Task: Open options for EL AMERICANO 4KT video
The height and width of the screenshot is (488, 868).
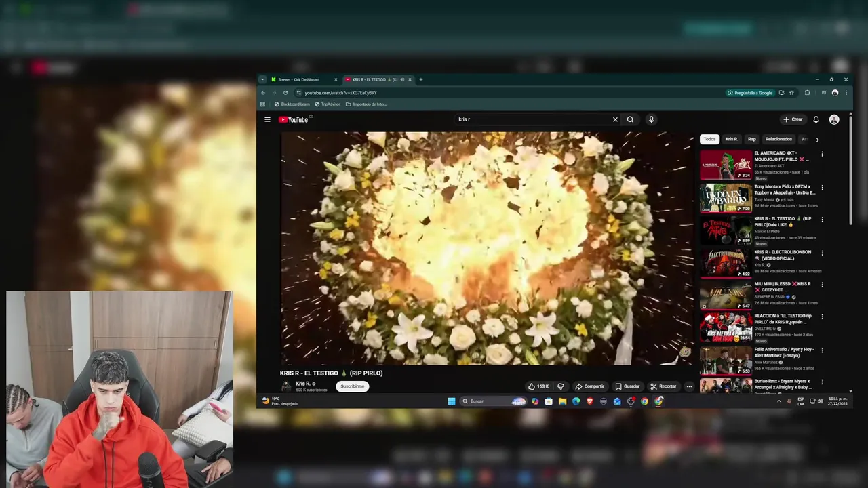Action: point(822,154)
